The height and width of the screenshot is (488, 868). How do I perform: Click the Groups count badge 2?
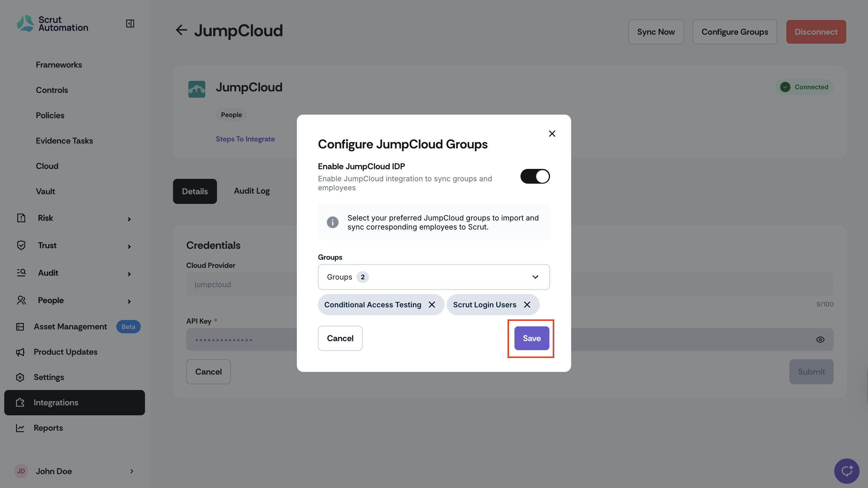[362, 277]
